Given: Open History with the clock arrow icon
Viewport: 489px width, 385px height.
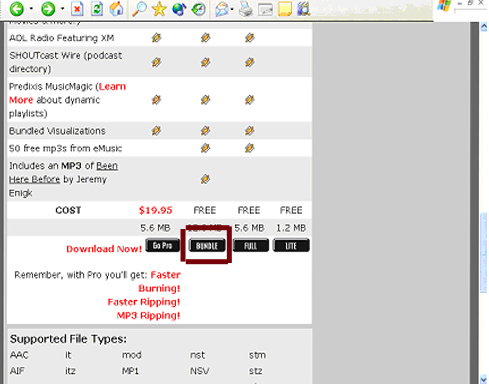Looking at the screenshot, I should pos(199,9).
